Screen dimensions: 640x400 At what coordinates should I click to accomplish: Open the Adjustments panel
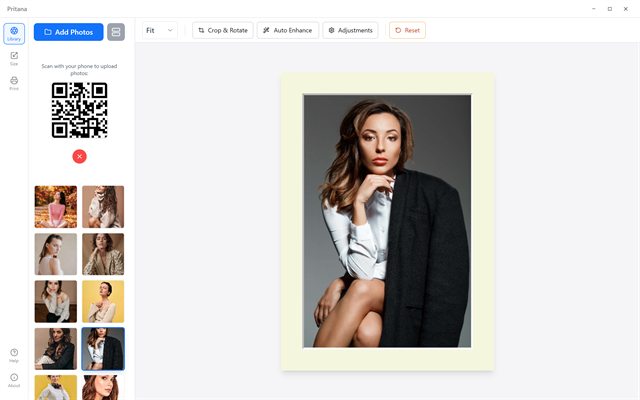coord(350,30)
